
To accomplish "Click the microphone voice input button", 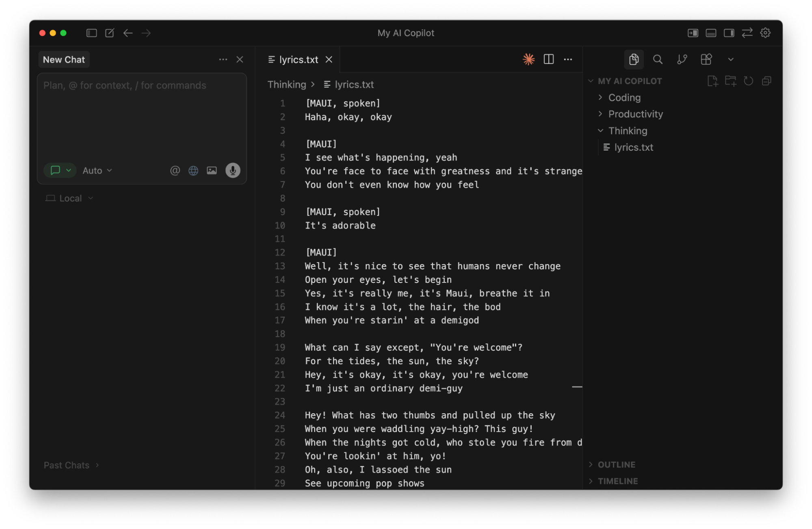I will point(233,170).
